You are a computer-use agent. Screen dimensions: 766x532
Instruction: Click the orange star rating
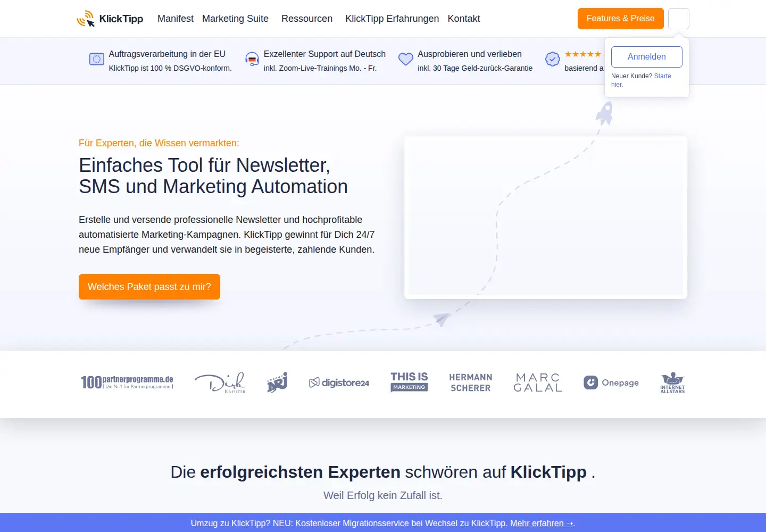(x=583, y=54)
